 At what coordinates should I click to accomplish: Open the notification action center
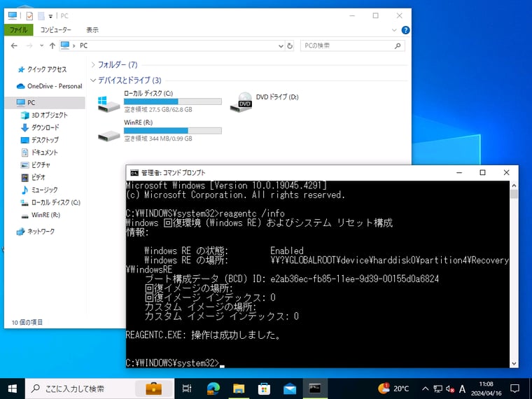click(514, 388)
